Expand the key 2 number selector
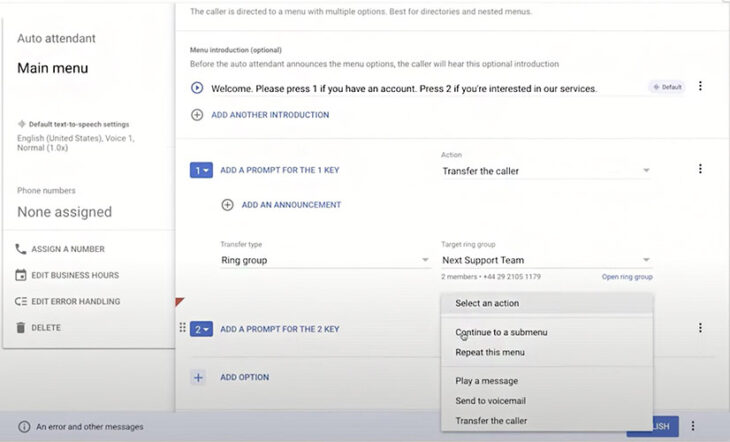730x442 pixels. pyautogui.click(x=201, y=329)
